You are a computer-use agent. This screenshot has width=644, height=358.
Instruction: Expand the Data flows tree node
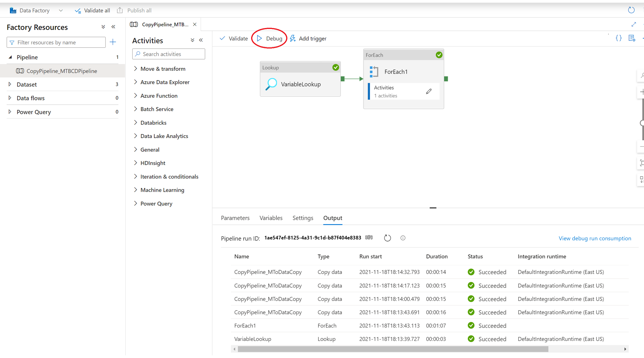coord(10,98)
